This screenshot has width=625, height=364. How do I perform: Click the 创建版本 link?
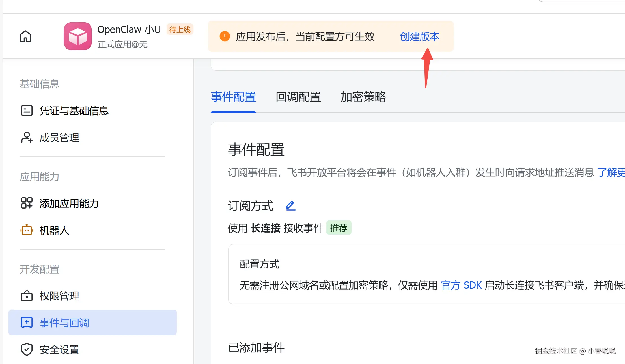click(x=420, y=36)
